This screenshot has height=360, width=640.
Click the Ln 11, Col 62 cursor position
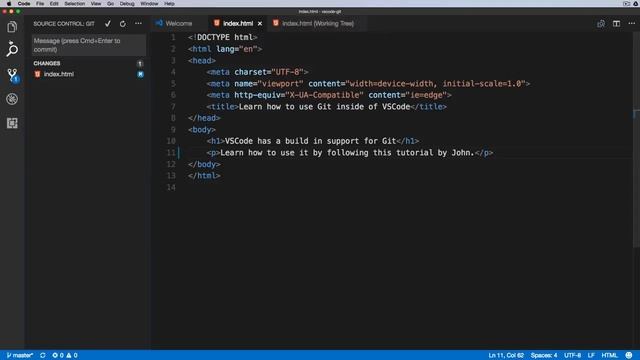(506, 356)
